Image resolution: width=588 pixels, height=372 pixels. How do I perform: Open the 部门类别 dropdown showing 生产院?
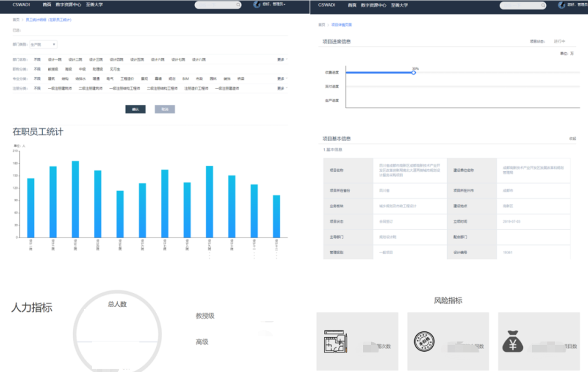(43, 45)
